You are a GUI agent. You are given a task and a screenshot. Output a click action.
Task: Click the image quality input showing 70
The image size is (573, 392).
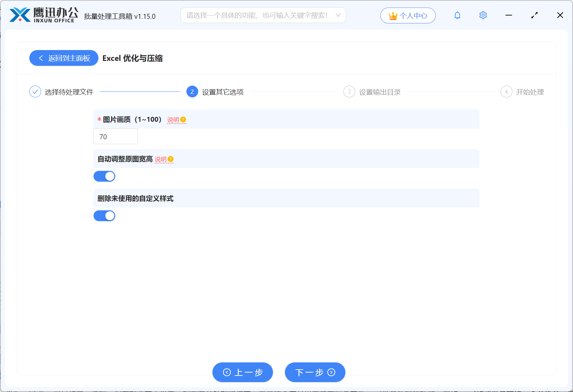tap(116, 136)
